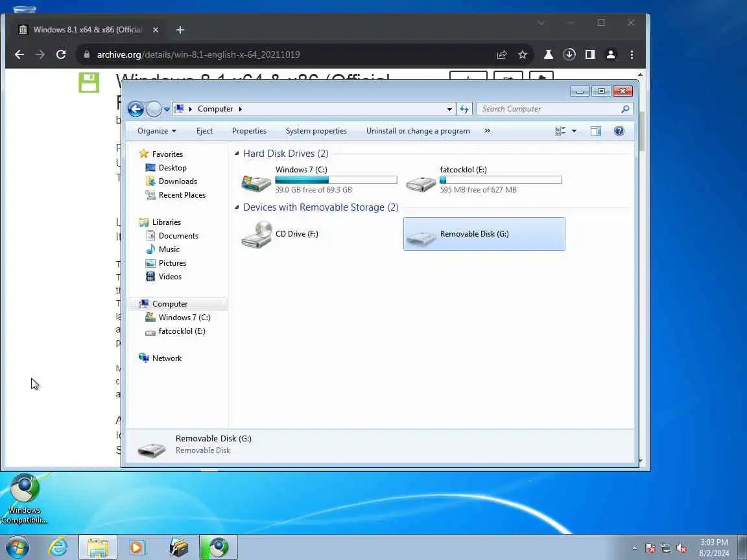This screenshot has height=560, width=747.
Task: Open recent locations dropdown next to Forward button
Action: [x=167, y=109]
